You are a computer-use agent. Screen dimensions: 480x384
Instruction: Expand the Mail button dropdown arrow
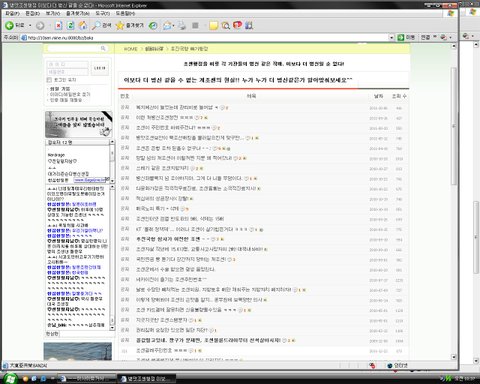point(173,25)
